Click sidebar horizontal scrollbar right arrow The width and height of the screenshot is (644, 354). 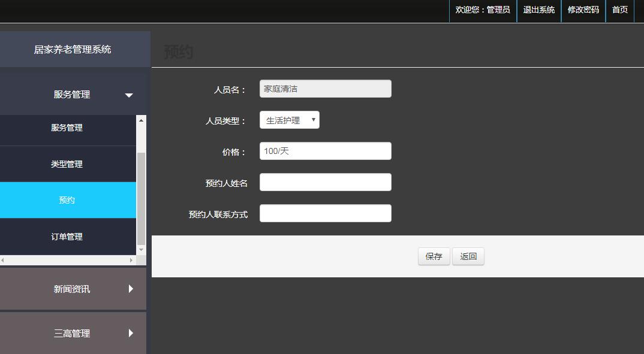pyautogui.click(x=131, y=261)
